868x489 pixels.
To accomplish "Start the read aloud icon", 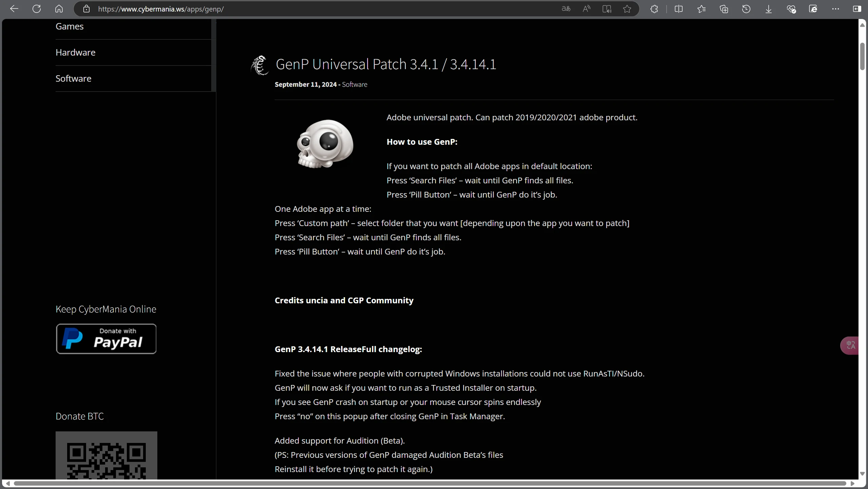I will (x=586, y=9).
